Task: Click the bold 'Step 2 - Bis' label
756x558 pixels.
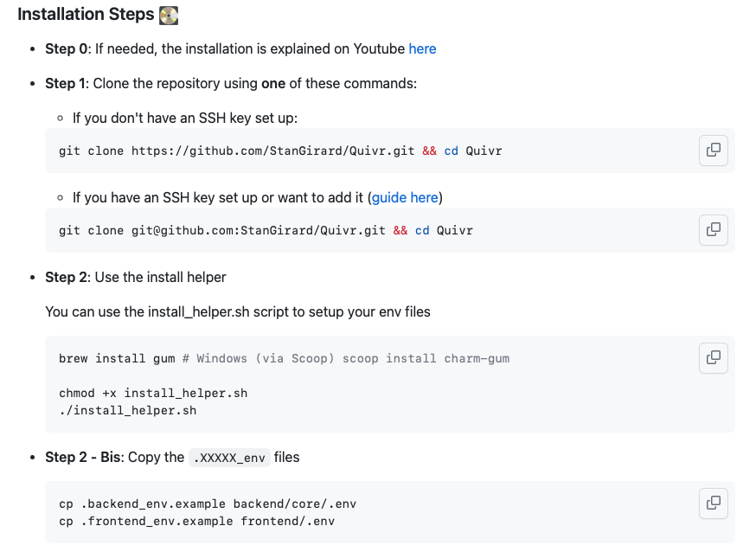Action: pos(84,457)
